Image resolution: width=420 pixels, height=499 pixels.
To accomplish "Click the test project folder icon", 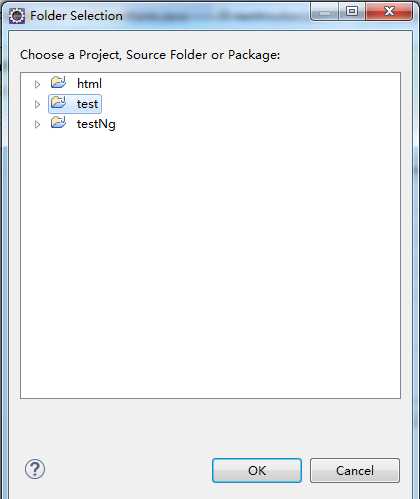I will [x=59, y=102].
